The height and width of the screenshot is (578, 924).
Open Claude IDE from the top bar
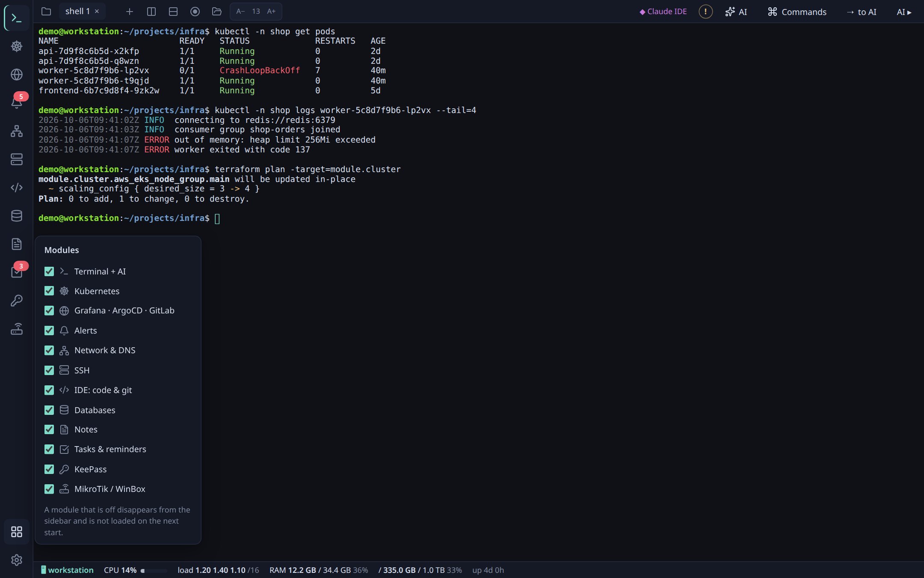point(663,12)
